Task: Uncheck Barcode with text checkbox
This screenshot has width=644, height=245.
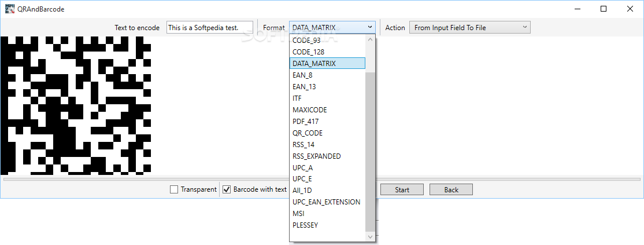Action: pyautogui.click(x=226, y=189)
